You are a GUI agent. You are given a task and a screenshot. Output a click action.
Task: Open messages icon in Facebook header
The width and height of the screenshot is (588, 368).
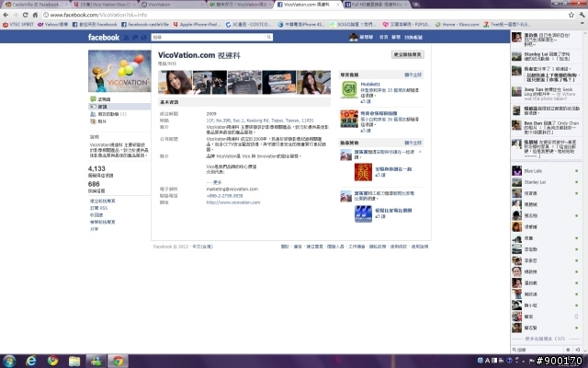coord(135,37)
